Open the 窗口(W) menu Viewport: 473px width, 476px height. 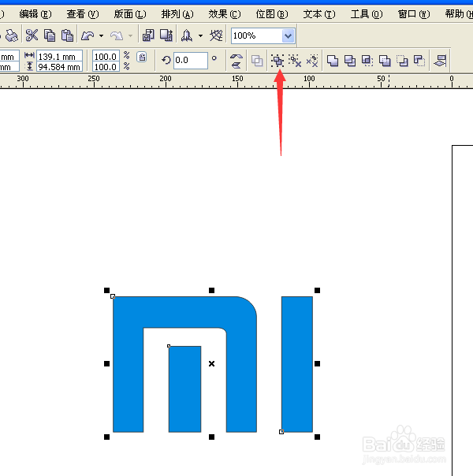[414, 14]
